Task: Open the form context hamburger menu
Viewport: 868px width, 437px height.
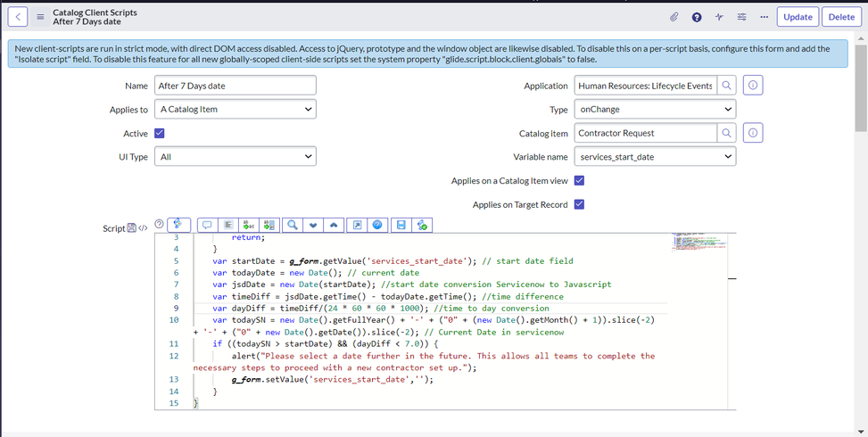Action: click(40, 17)
